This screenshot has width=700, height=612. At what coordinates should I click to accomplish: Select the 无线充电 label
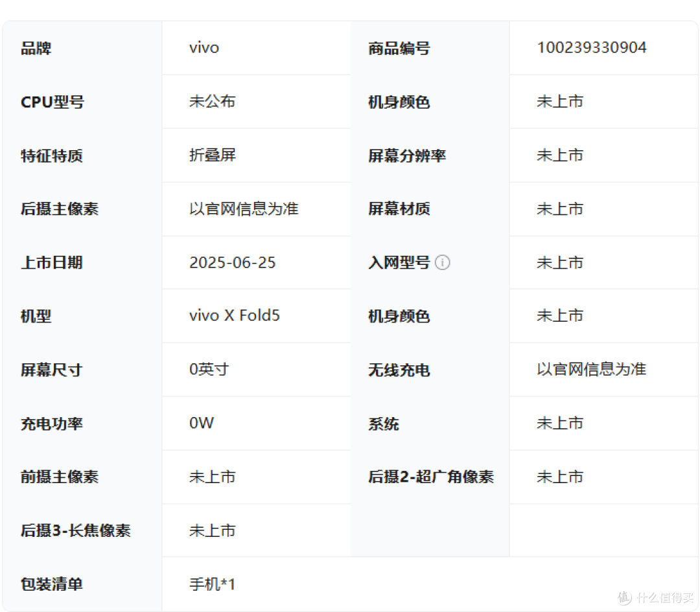[x=399, y=370]
